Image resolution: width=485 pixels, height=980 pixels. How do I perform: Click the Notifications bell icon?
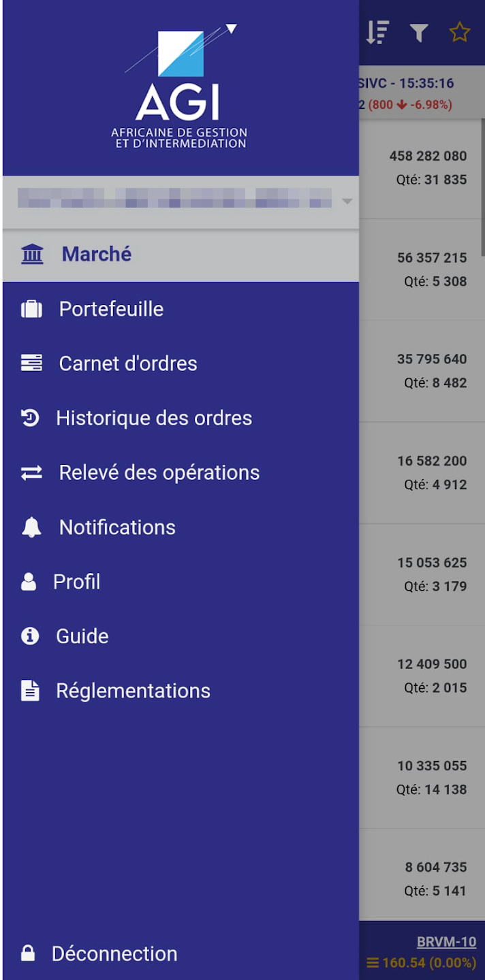[x=31, y=527]
